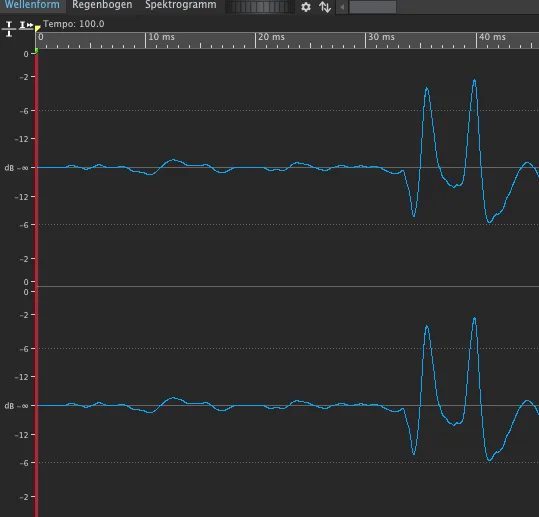Click the horizontal scrollbar thumb
539x517 pixels.
click(373, 7)
